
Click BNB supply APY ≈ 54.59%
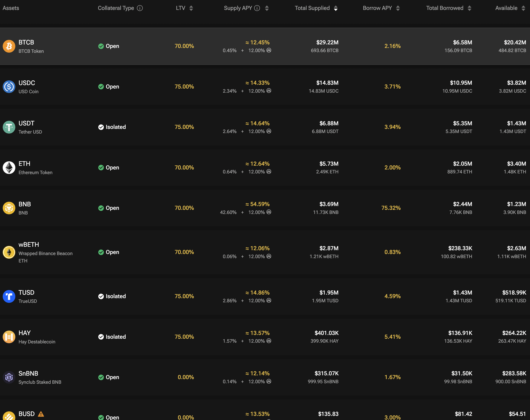click(257, 204)
